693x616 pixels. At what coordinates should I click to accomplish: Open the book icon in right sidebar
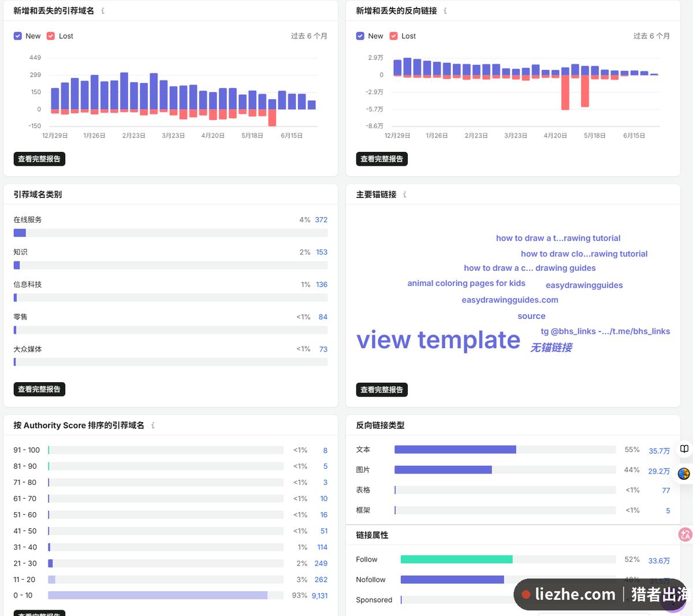point(684,449)
